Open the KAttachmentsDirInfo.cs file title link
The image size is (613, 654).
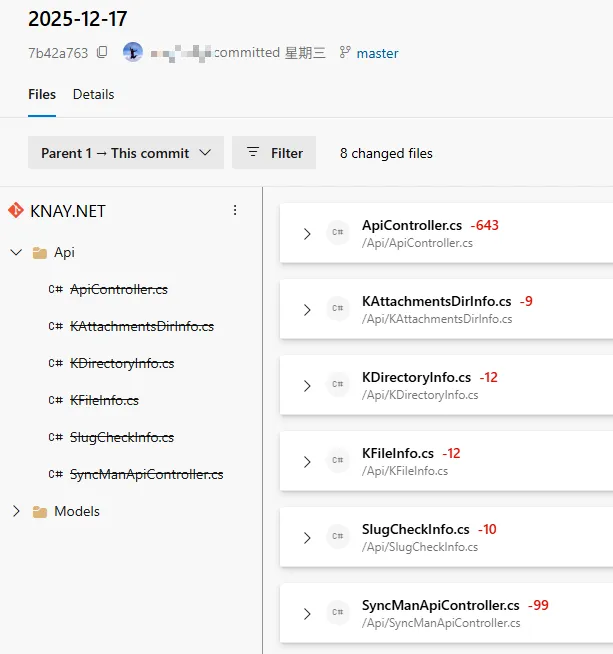(436, 301)
